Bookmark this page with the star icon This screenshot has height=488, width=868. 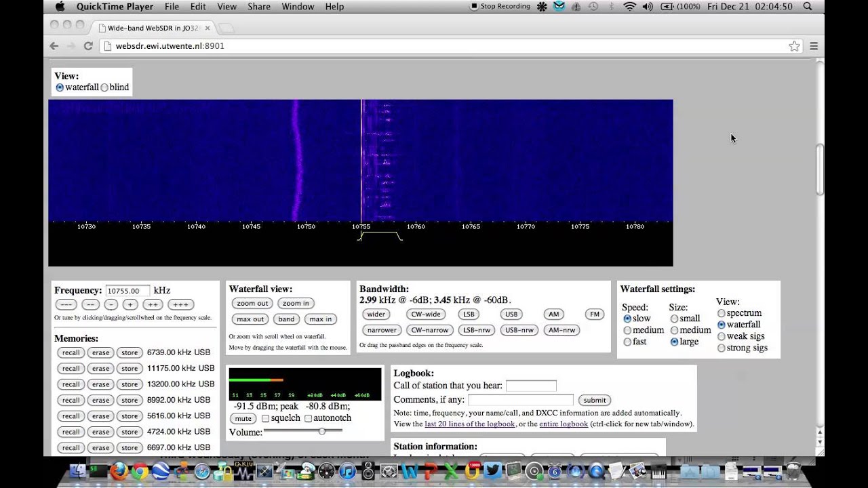coord(794,46)
